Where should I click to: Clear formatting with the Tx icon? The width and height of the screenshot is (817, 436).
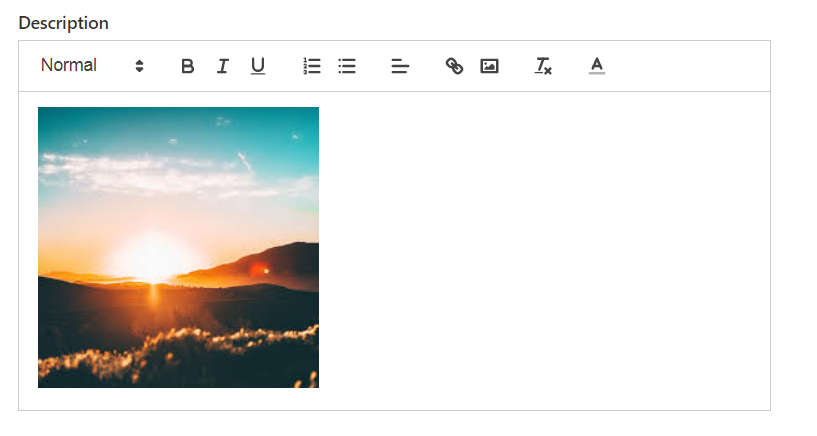tap(543, 66)
